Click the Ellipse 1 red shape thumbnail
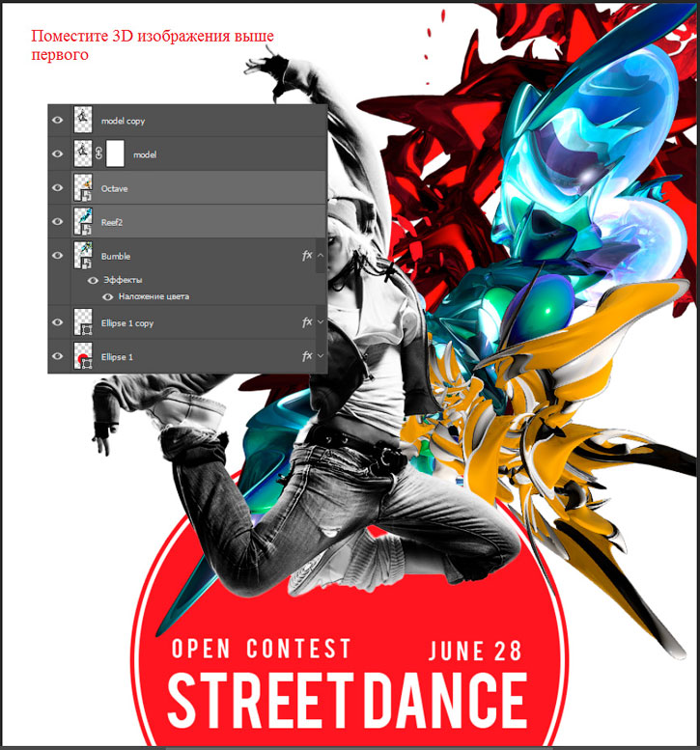 83,356
